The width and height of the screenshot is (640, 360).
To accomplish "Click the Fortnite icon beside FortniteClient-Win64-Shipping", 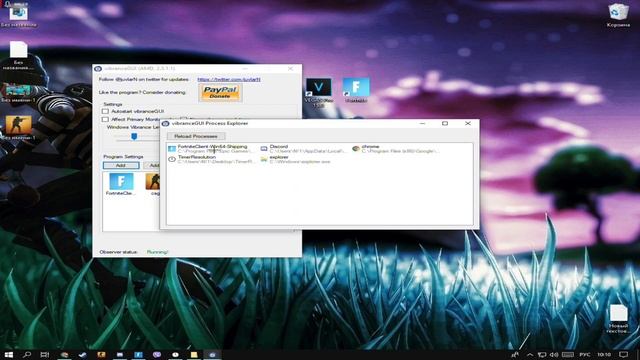I will pos(172,149).
